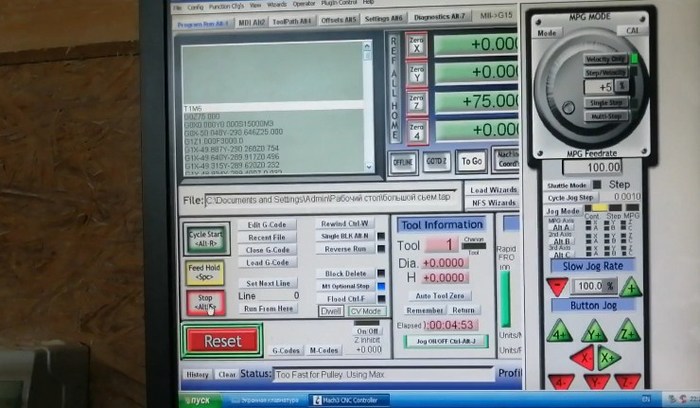Zero the Z axis DRO
Viewport: 700px width, 408px height.
click(x=416, y=102)
